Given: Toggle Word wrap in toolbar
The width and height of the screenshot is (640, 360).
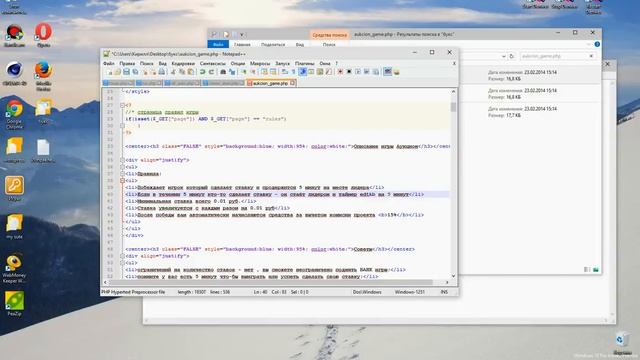Looking at the screenshot, I should point(284,72).
